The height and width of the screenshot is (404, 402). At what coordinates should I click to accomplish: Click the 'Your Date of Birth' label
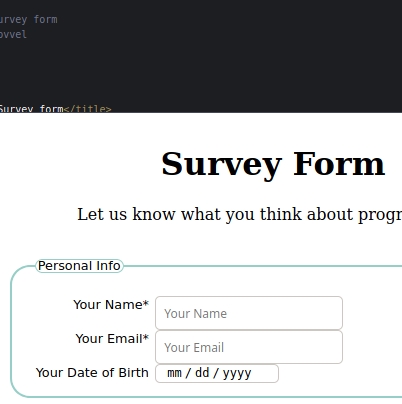pyautogui.click(x=92, y=373)
